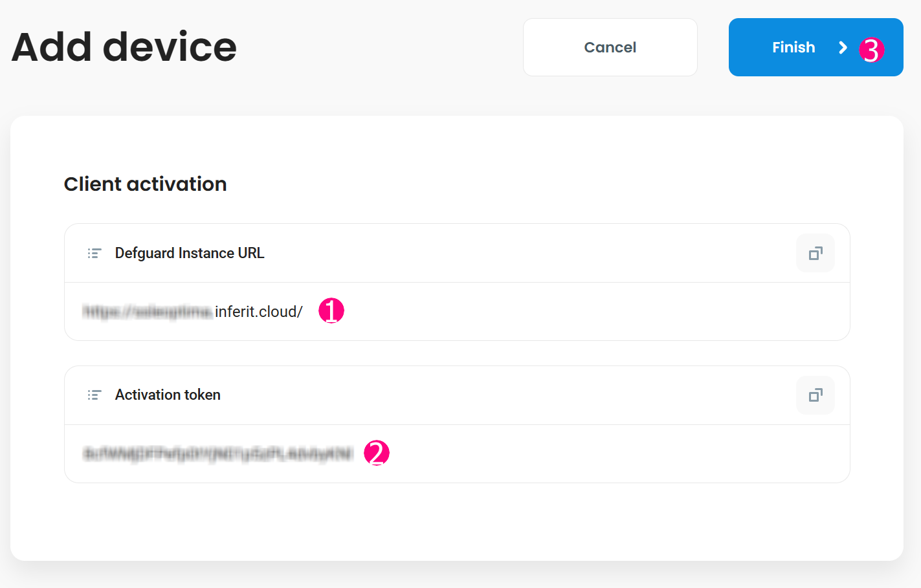Viewport: 921px width, 588px height.
Task: Click the Client activation heading
Action: pyautogui.click(x=146, y=184)
